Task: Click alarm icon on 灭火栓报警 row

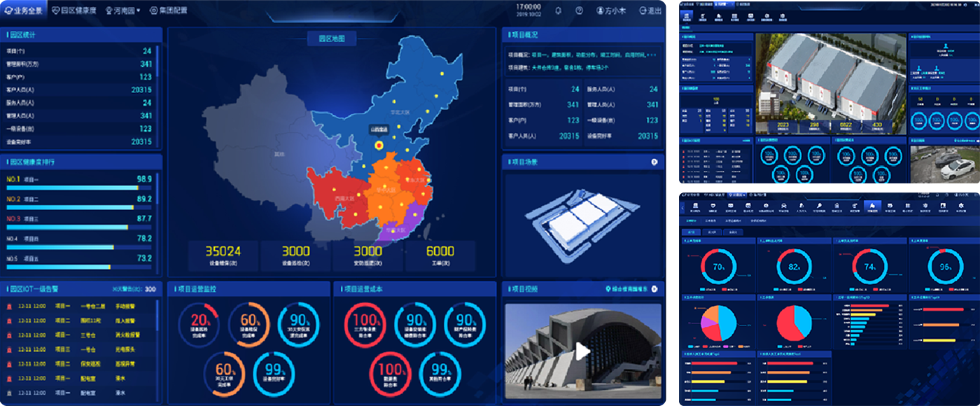Action: (x=9, y=335)
